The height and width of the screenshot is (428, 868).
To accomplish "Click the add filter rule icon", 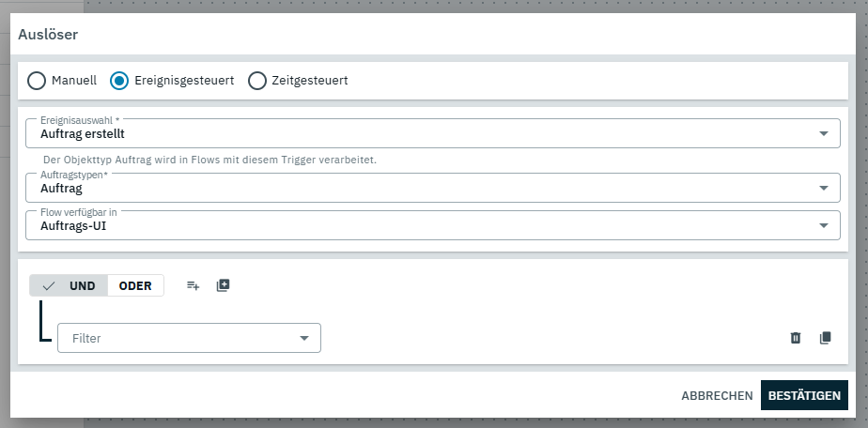I will [x=193, y=285].
